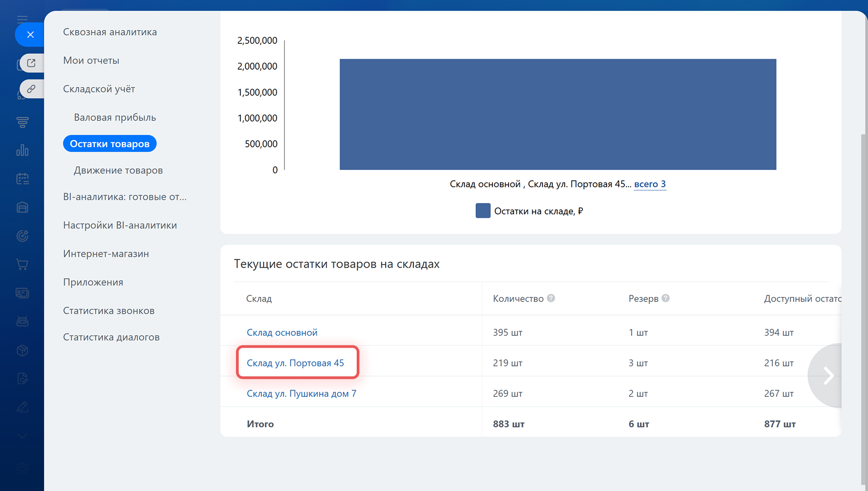Click the copy link icon

click(x=31, y=89)
